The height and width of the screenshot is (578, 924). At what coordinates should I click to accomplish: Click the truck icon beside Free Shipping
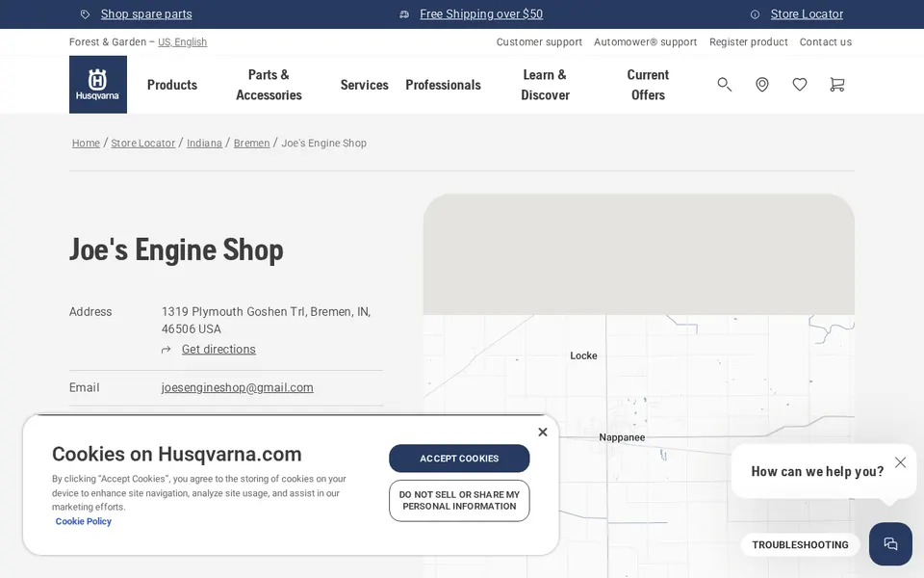click(x=404, y=14)
